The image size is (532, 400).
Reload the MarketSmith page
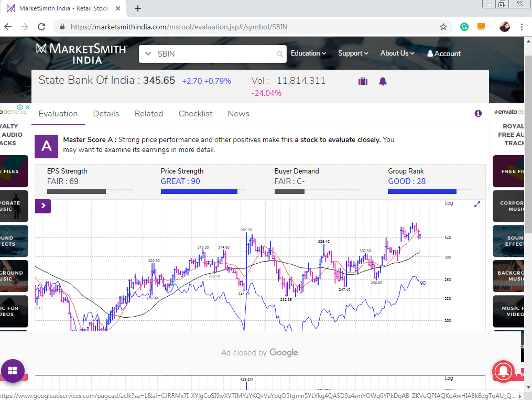[x=41, y=27]
